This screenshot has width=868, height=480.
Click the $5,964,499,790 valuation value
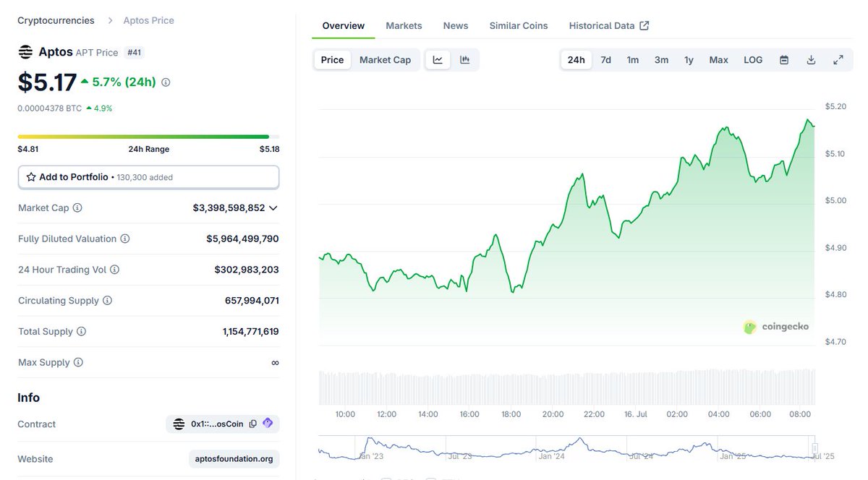[242, 239]
